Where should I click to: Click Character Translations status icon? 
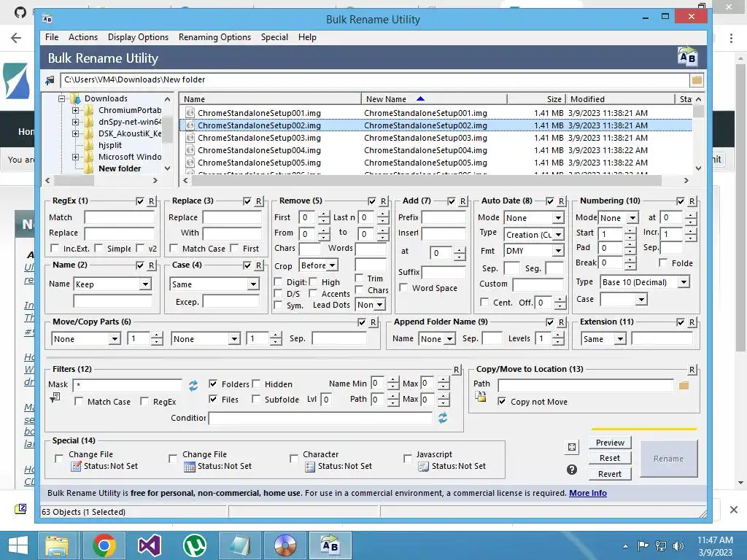click(309, 466)
